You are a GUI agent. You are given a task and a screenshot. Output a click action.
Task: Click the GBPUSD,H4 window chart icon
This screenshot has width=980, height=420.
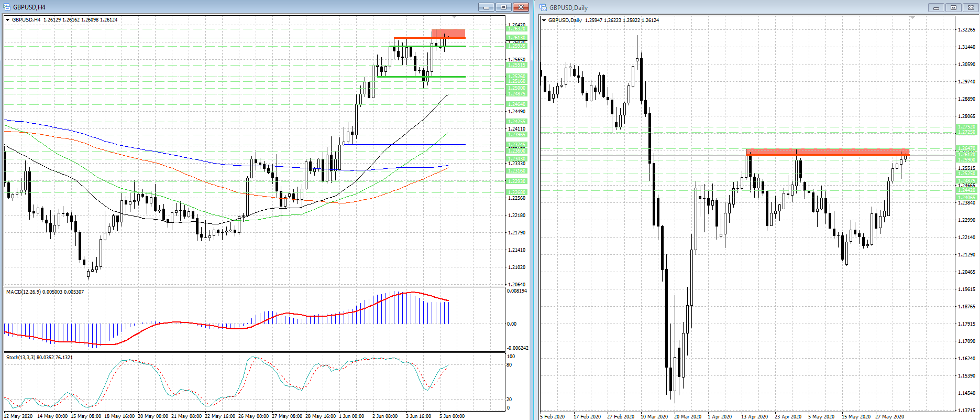[x=7, y=7]
